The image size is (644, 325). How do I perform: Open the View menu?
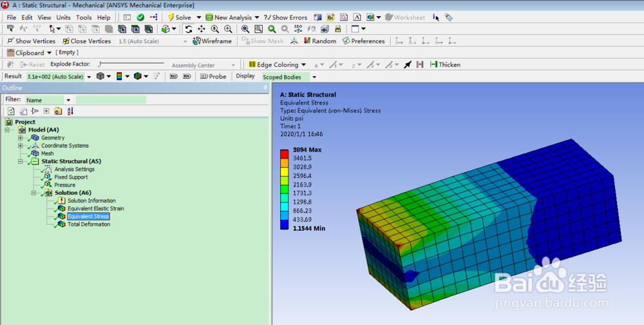44,17
